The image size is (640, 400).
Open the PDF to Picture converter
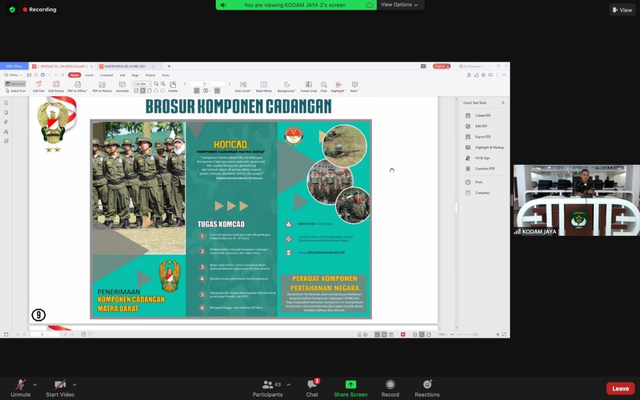102,87
